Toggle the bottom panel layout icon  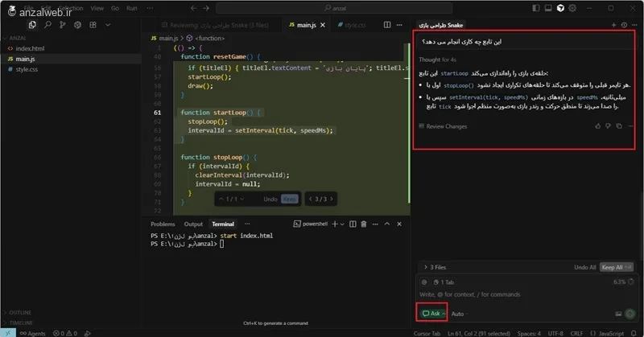click(x=548, y=8)
